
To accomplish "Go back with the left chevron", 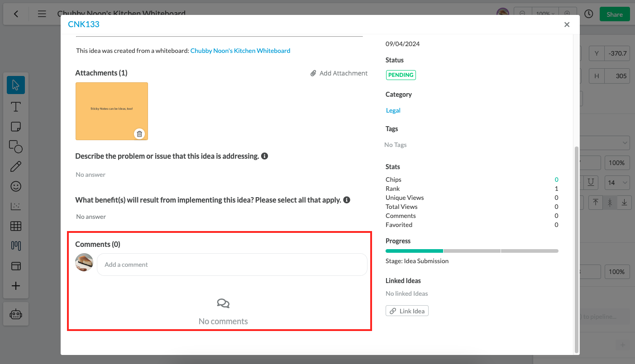I will 16,14.
